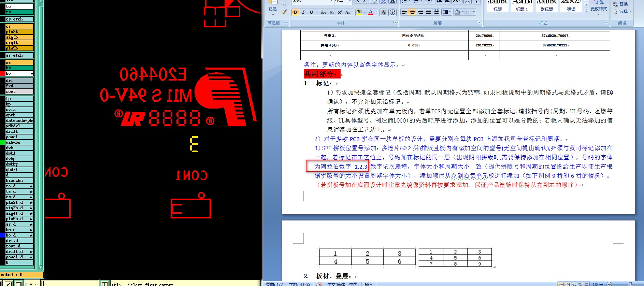Click Word zoom slider control
This screenshot has width=644, height=286.
coord(630,284)
